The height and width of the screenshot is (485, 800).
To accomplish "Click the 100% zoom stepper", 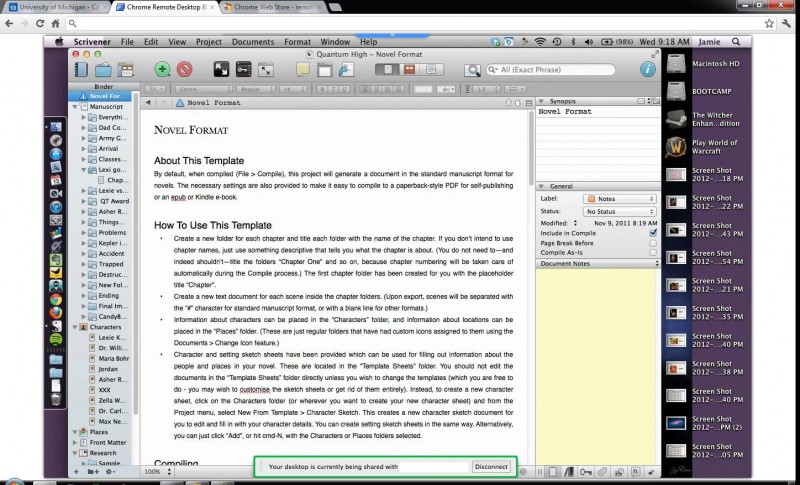I will point(169,472).
